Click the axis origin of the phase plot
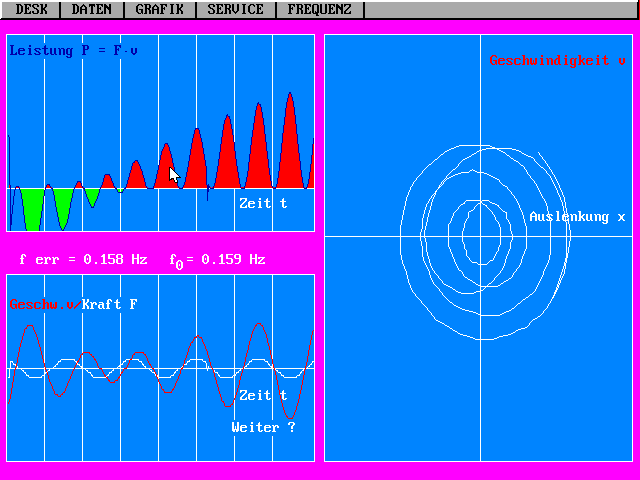 [481, 236]
